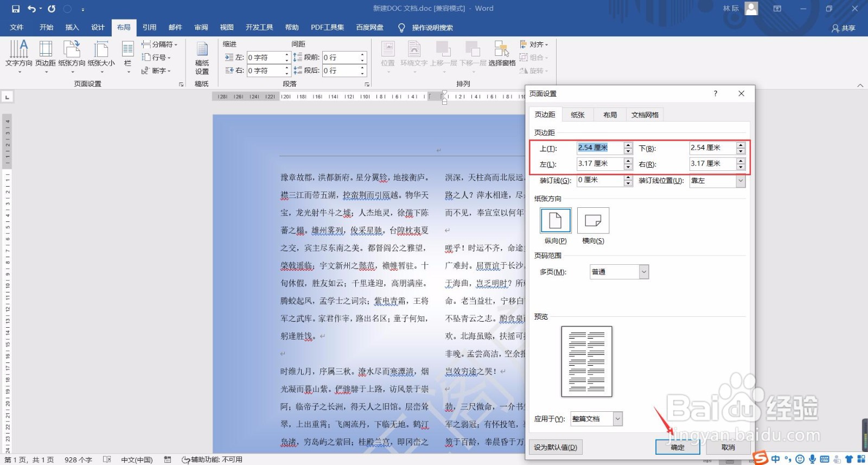The height and width of the screenshot is (465, 868).
Task: Click the Share (共享) button
Action: point(844,28)
